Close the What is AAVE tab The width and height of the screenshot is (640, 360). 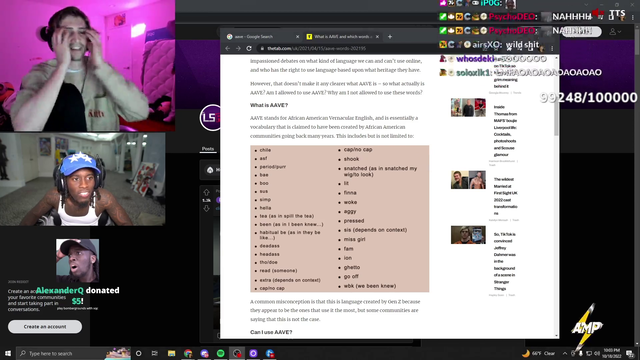click(377, 37)
